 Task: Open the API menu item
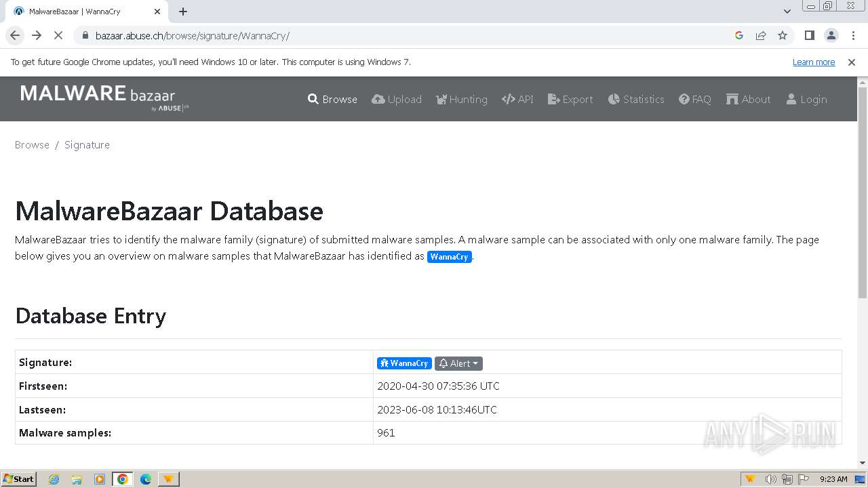coord(517,99)
